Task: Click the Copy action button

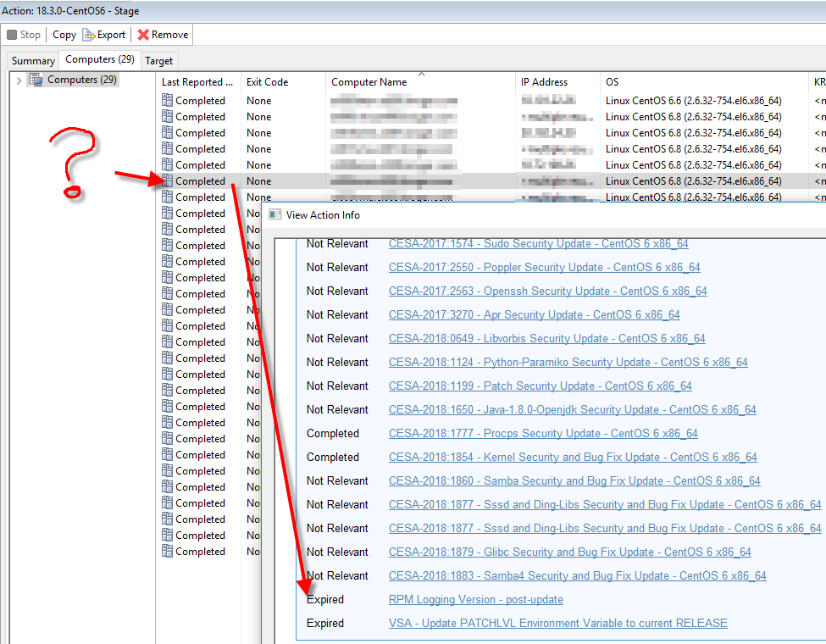Action: tap(64, 35)
